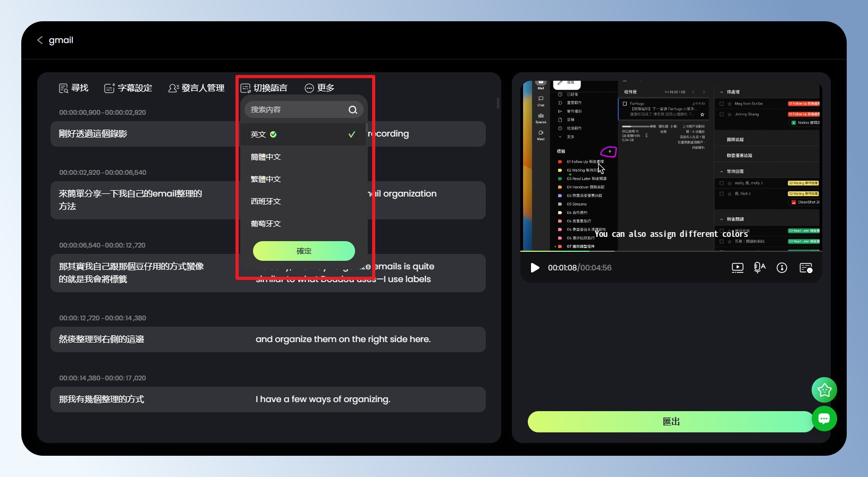Screen dimensions: 868x477
Task: Click the microphone voice language icon
Action: coord(760,268)
